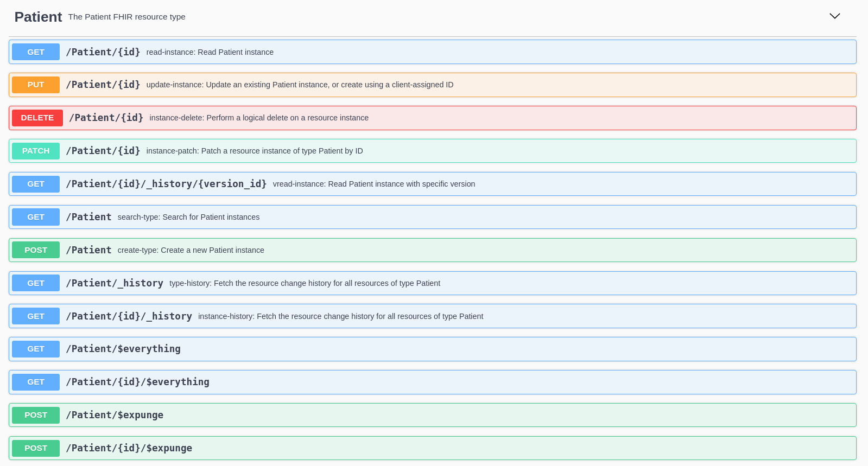Screen dimensions: 868x466
Task: Click the PATCH method badge
Action: pos(36,151)
